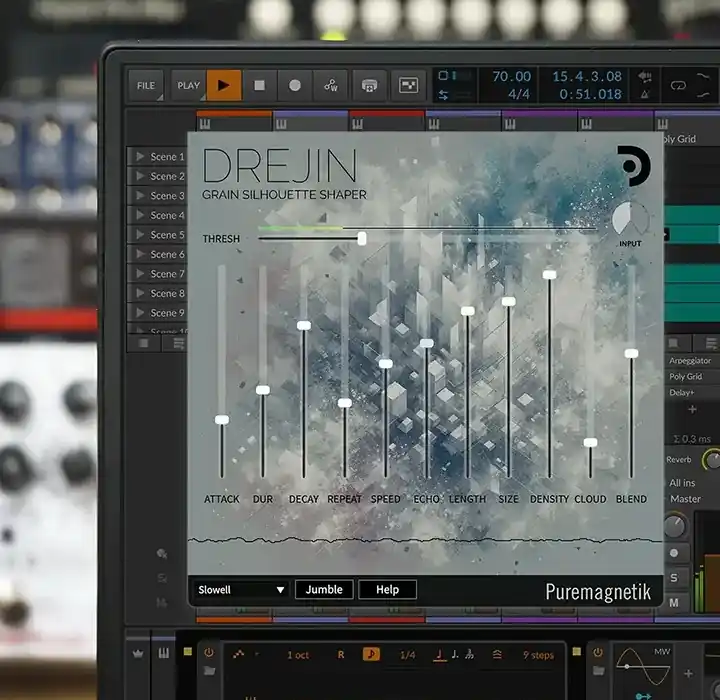This screenshot has height=700, width=720.
Task: Click the Puremagnetik logo icon
Action: 634,166
